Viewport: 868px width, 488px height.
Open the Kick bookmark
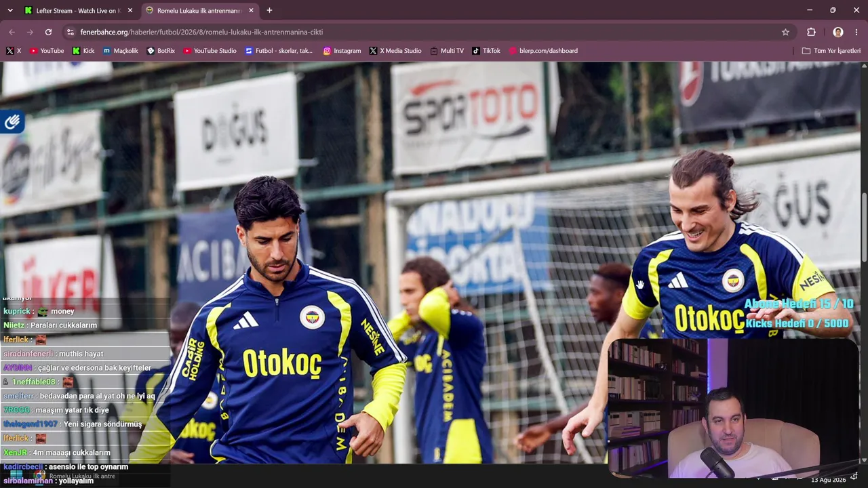click(x=83, y=51)
